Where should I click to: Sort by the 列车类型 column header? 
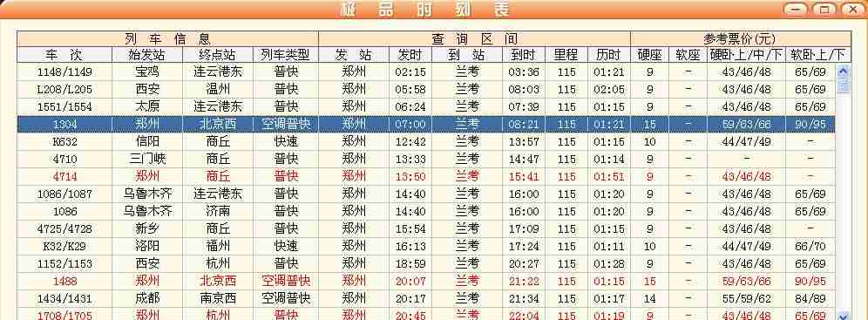point(286,55)
